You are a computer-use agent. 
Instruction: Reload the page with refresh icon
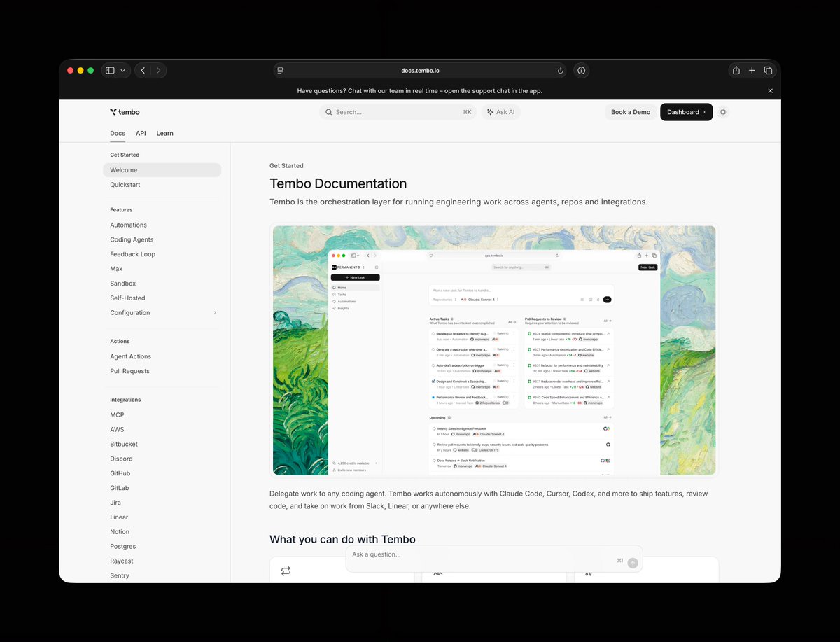pyautogui.click(x=560, y=71)
